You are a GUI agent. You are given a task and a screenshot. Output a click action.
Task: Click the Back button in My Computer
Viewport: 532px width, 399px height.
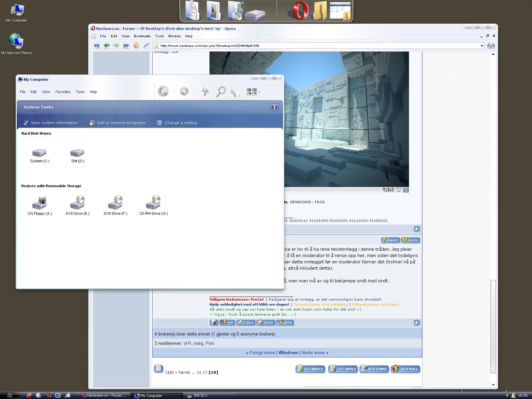click(x=163, y=91)
